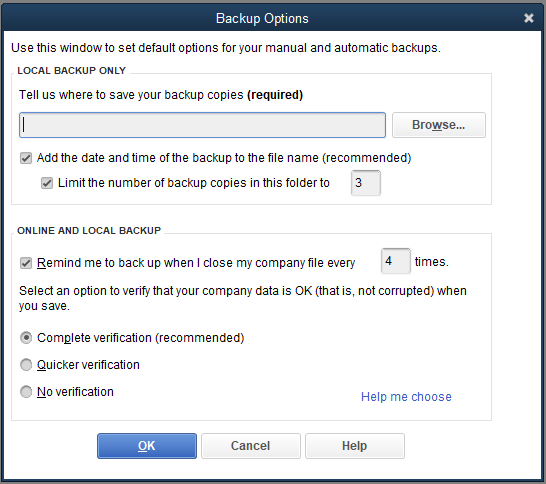This screenshot has height=484, width=546.
Task: Uncheck add date and time to file name
Action: pos(26,158)
